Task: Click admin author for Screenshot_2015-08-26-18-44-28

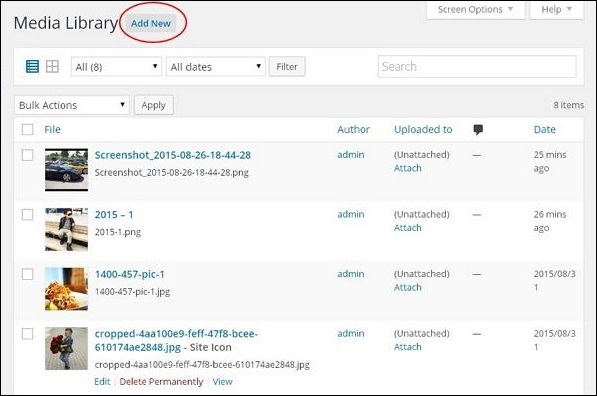Action: (x=351, y=155)
